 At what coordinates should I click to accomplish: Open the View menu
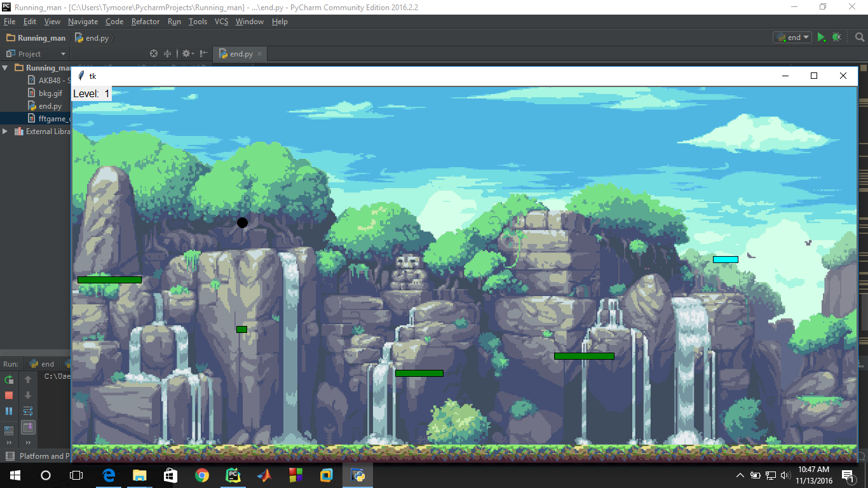pyautogui.click(x=52, y=22)
